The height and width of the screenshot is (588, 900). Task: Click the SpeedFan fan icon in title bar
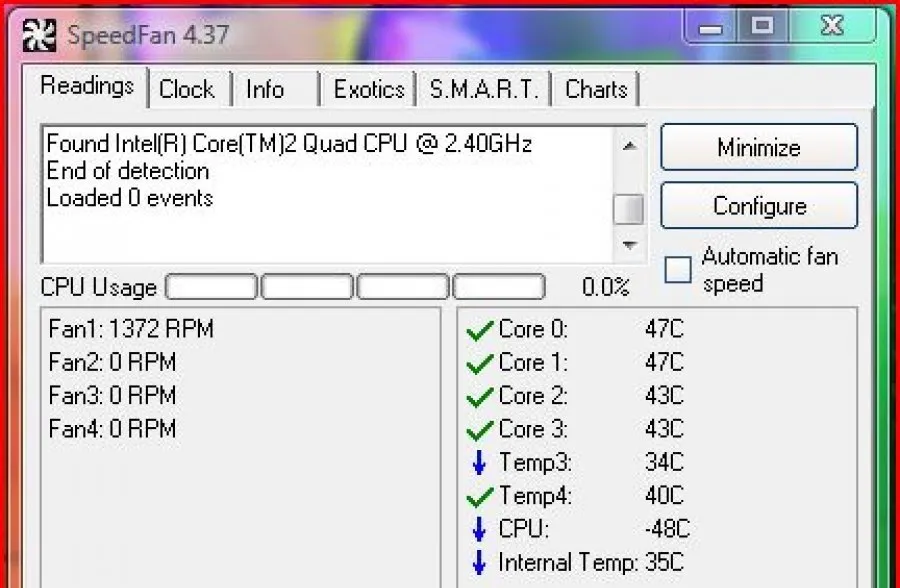tap(40, 35)
